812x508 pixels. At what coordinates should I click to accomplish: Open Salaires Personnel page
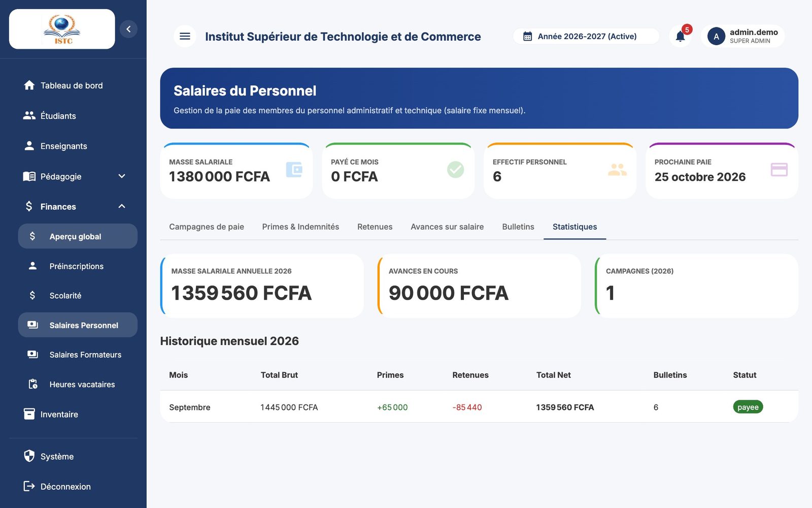pos(78,325)
